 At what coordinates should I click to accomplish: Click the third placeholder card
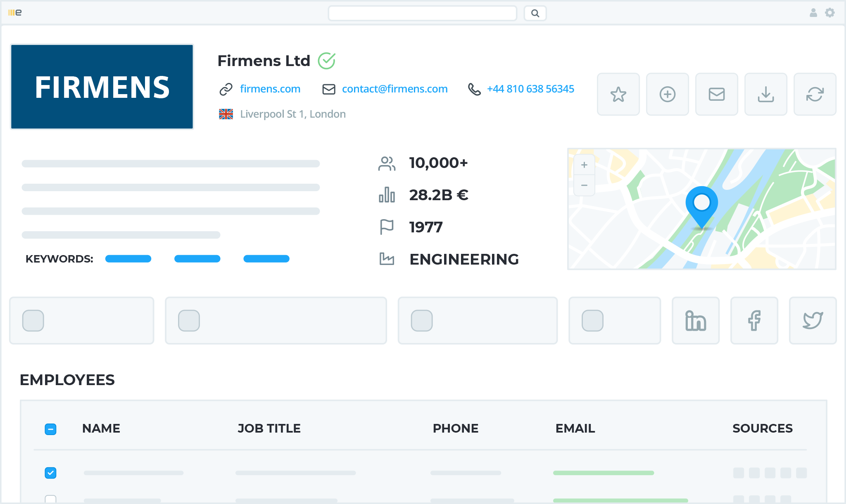pos(478,321)
